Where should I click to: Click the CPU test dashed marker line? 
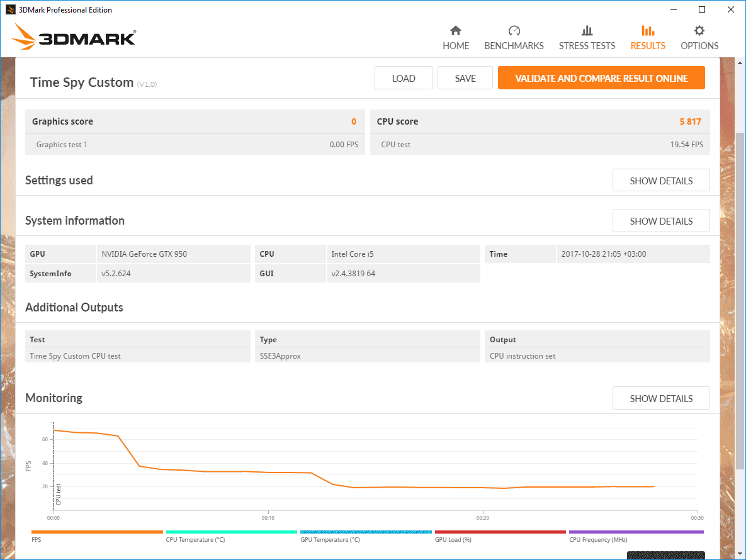tap(54, 466)
